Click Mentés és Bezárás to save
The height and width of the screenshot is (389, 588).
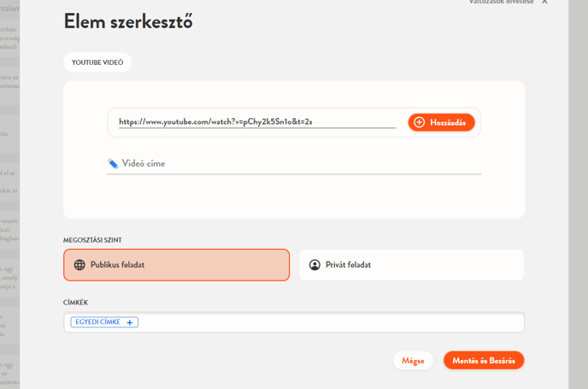tap(484, 361)
